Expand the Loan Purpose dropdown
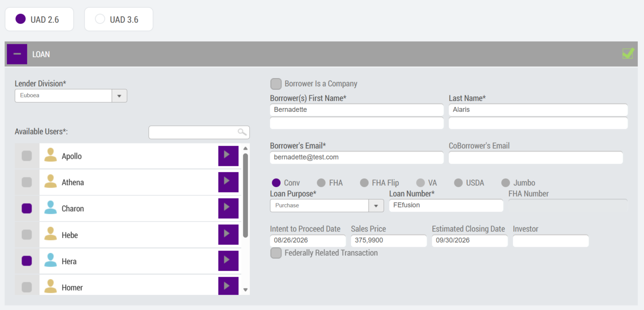Image resolution: width=644 pixels, height=310 pixels. pyautogui.click(x=376, y=206)
